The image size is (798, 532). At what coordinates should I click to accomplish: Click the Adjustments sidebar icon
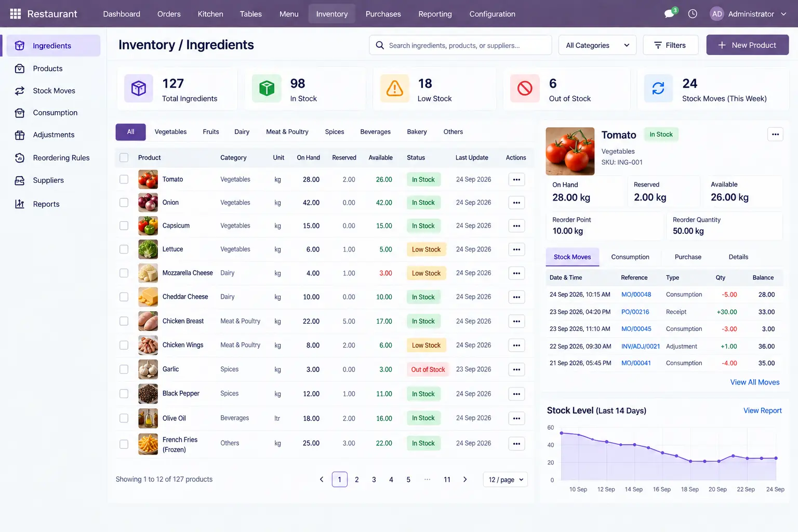point(20,135)
